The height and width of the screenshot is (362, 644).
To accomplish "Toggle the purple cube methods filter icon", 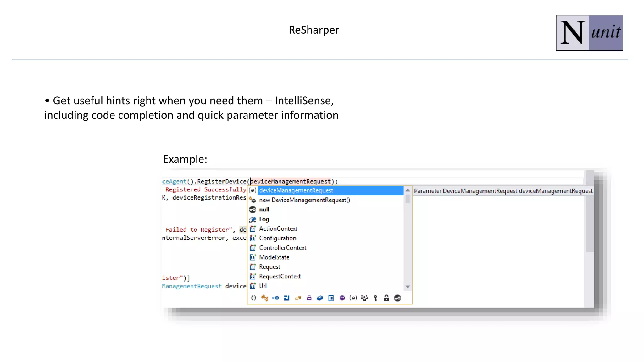I will point(342,298).
